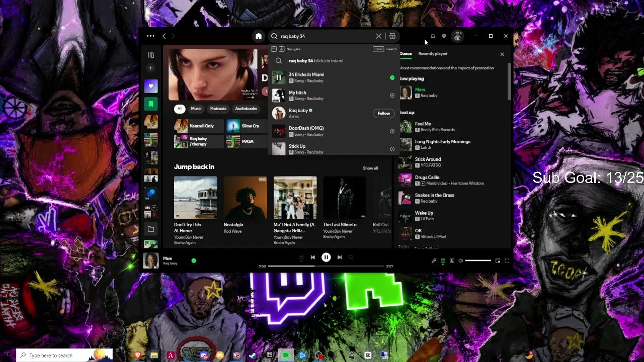
Task: Click the Spotify search input field
Action: [x=327, y=36]
